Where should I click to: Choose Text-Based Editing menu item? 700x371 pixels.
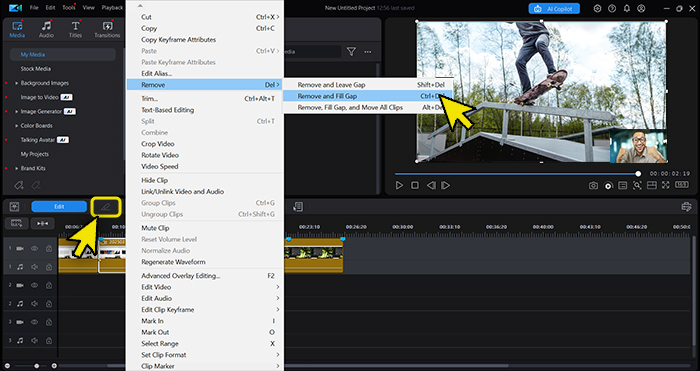pyautogui.click(x=205, y=110)
